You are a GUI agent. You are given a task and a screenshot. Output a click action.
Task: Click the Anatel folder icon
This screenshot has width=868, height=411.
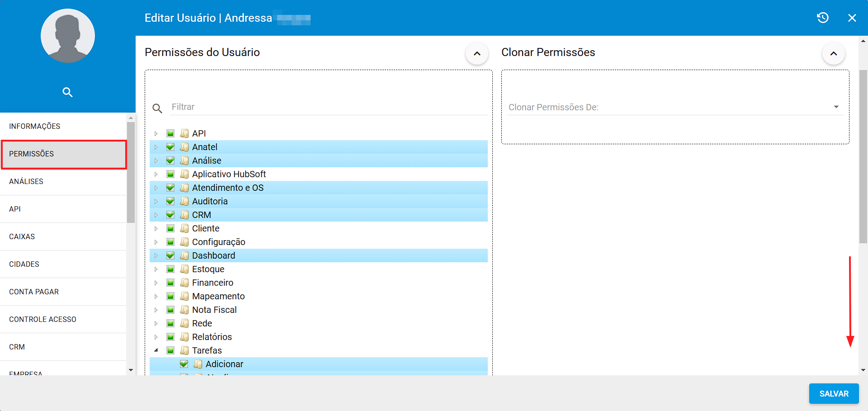(x=184, y=147)
